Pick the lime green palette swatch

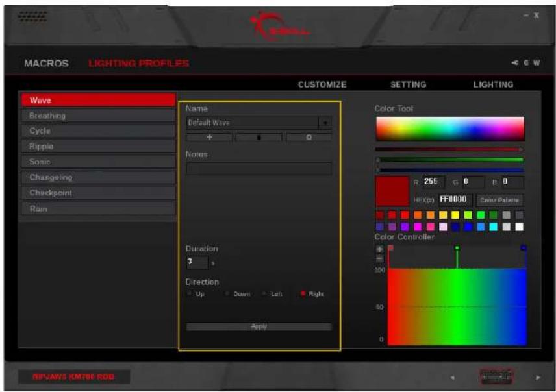(x=468, y=215)
